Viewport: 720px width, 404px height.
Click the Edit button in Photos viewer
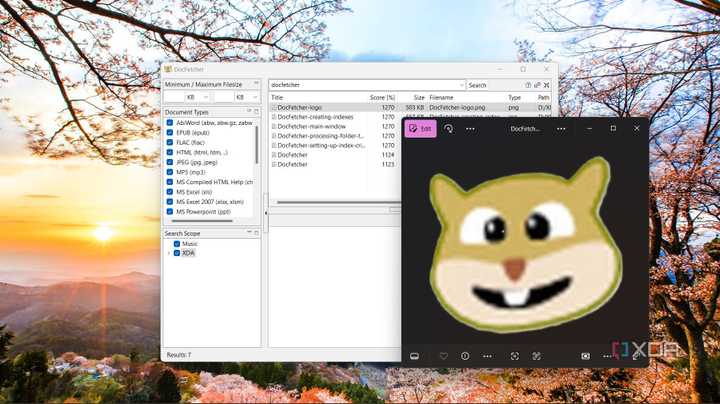point(420,129)
